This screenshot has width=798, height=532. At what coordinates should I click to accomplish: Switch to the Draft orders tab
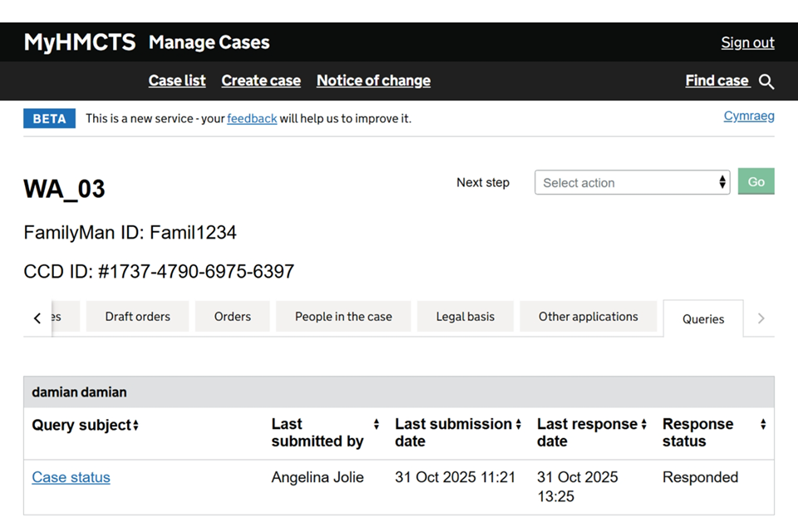(x=138, y=317)
